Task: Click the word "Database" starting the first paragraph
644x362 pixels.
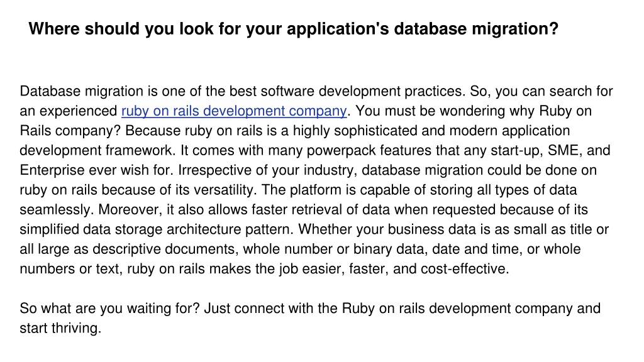Action: pos(50,91)
